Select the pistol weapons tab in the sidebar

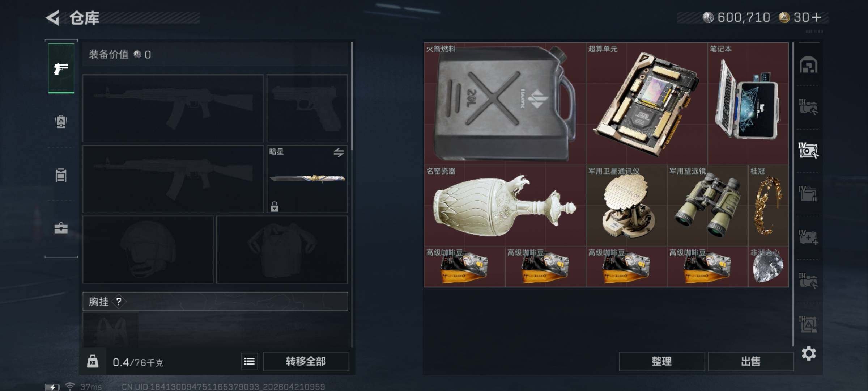61,68
